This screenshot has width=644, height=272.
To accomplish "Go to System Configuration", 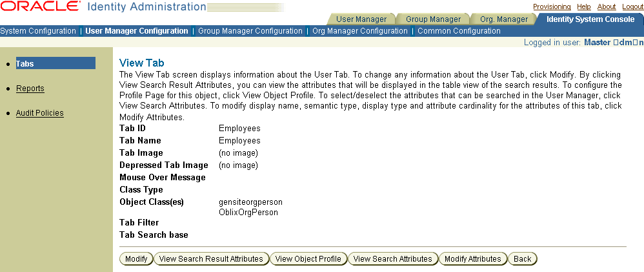I will pos(38,31).
